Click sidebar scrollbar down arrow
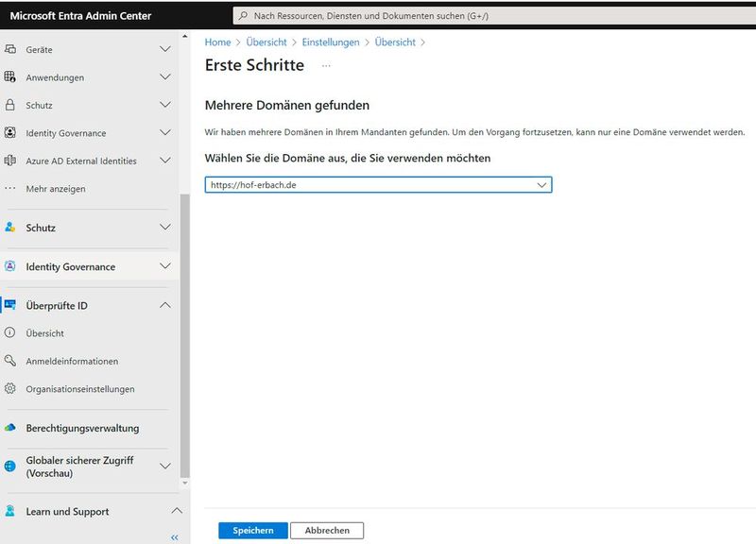This screenshot has height=544, width=756. click(x=184, y=483)
